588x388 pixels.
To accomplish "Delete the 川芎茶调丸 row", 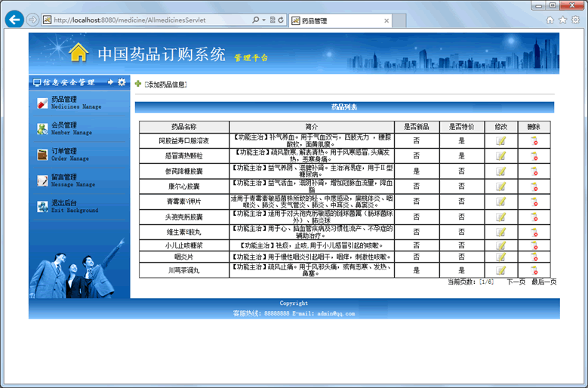I will [x=534, y=270].
